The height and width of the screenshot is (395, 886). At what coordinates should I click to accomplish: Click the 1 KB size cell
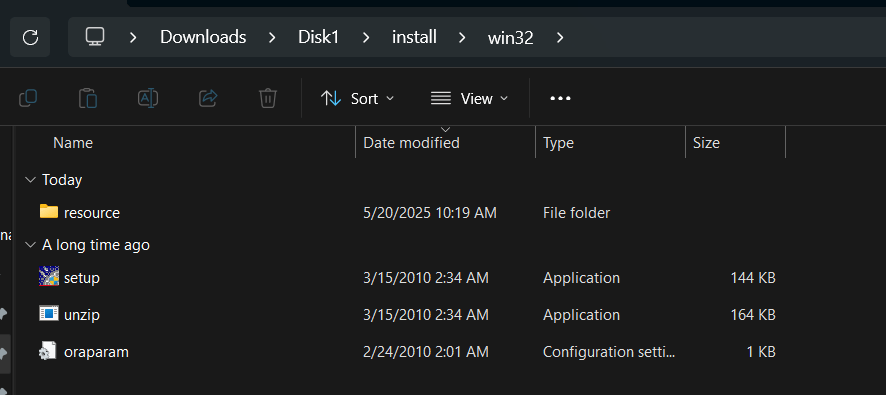pos(761,352)
